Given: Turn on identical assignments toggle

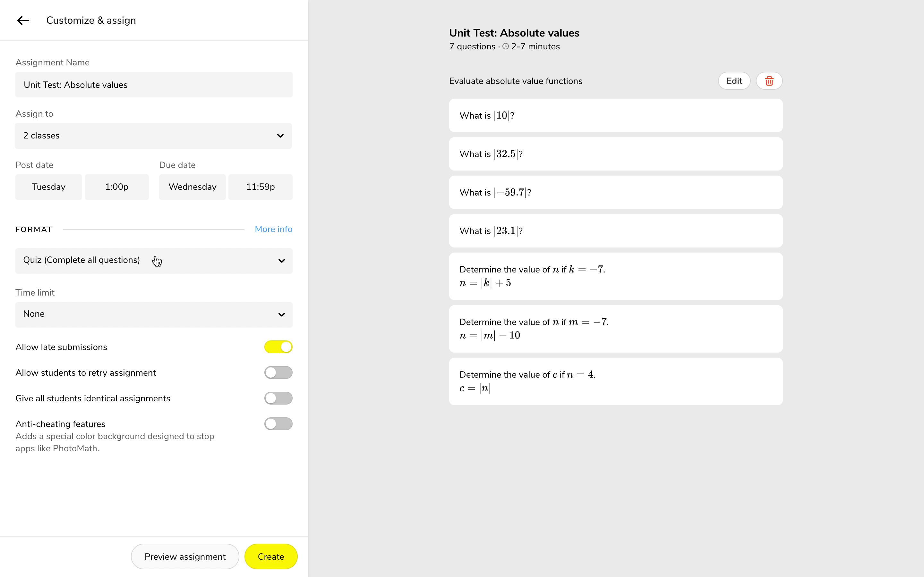Looking at the screenshot, I should pos(278,398).
